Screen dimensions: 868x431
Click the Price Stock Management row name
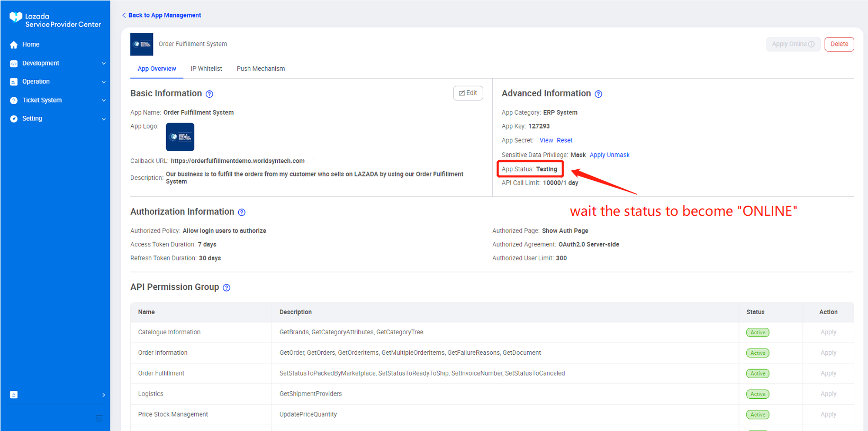tap(173, 415)
